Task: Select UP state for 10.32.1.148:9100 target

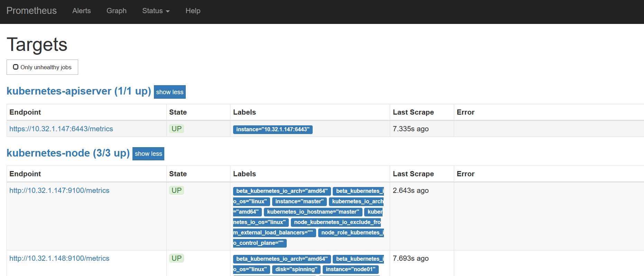Action: click(x=176, y=258)
